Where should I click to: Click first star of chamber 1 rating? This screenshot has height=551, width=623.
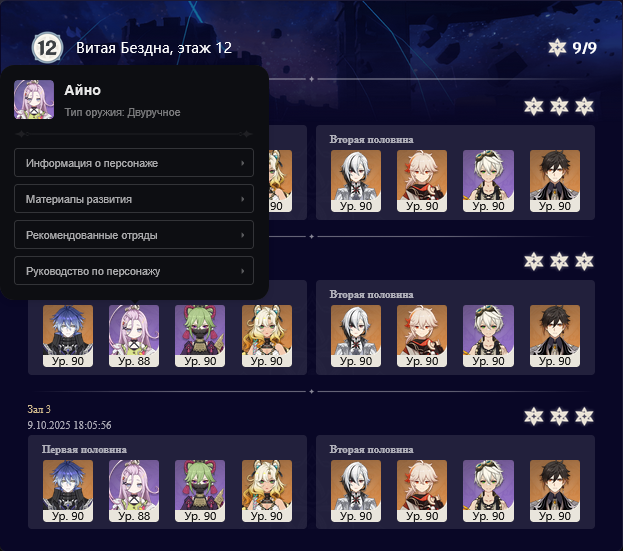click(534, 106)
